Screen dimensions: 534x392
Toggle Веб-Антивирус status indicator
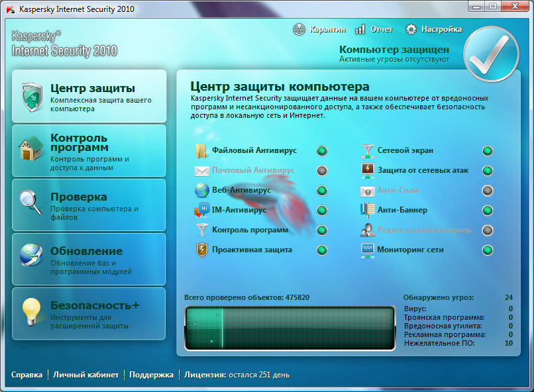tap(322, 191)
